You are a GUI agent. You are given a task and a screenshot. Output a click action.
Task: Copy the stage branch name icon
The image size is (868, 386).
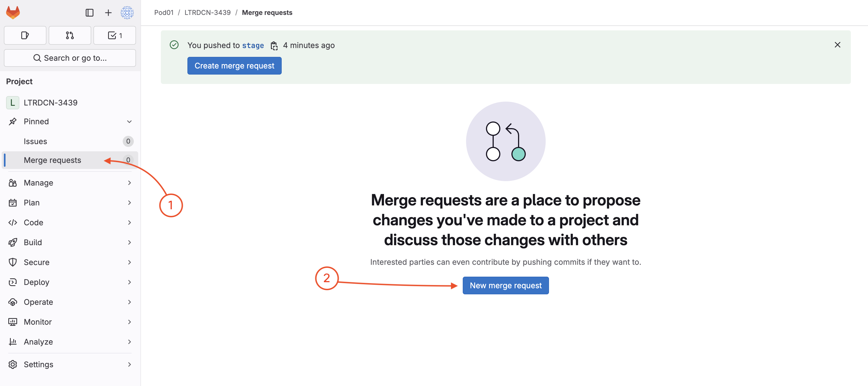pyautogui.click(x=274, y=46)
